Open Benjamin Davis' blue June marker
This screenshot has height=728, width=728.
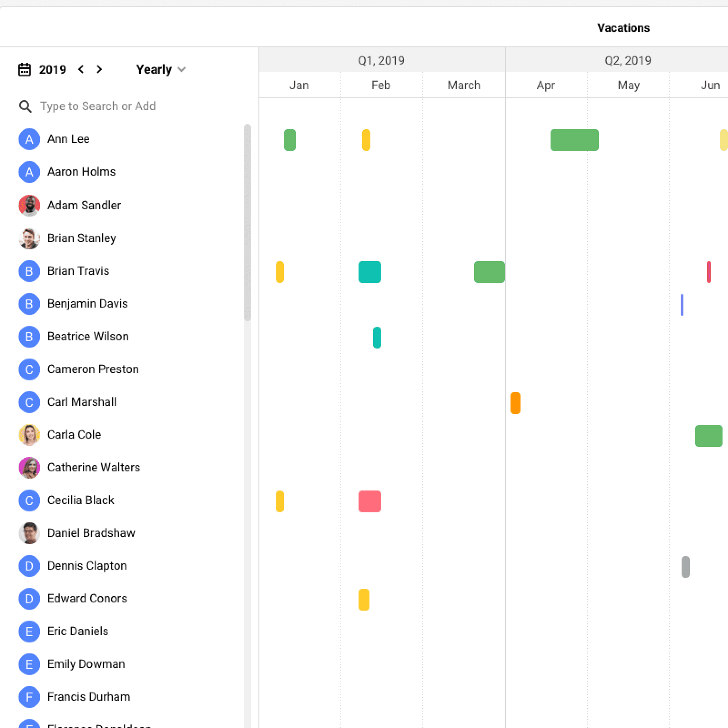tap(682, 305)
